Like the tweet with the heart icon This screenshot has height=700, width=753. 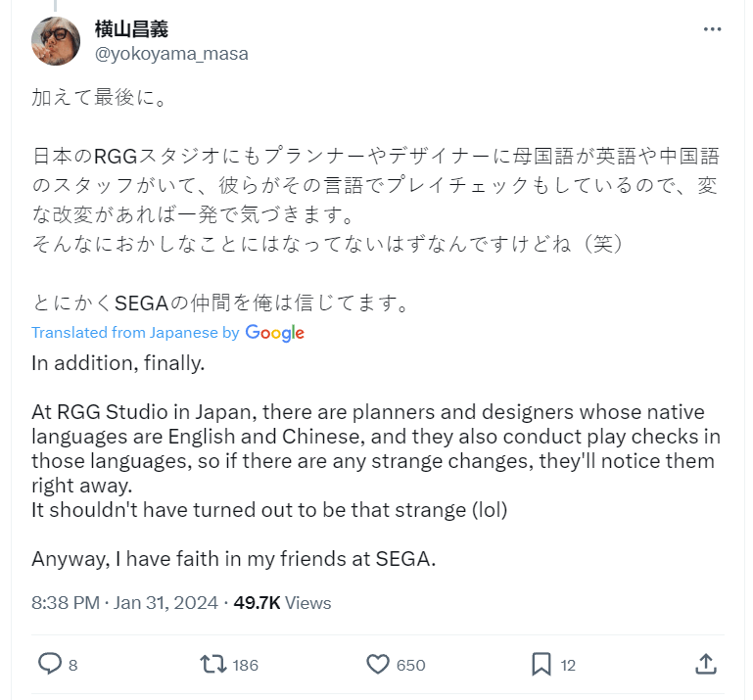pos(378,665)
